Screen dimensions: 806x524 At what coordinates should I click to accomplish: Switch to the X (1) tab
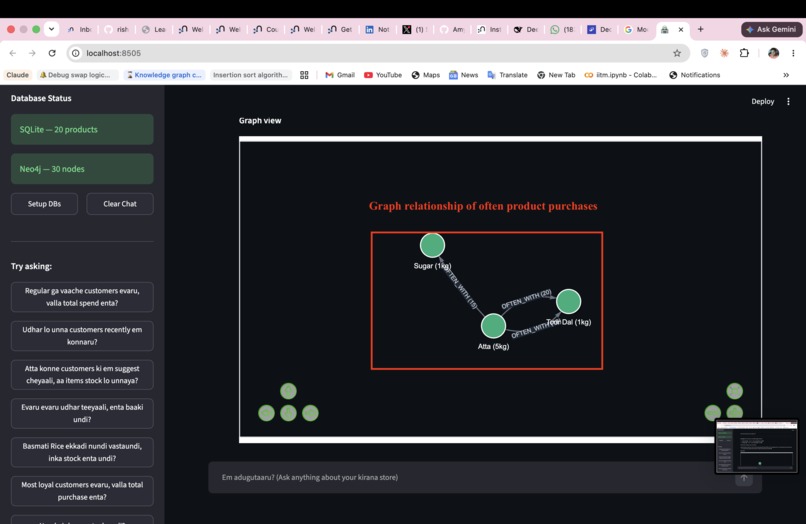coord(415,29)
